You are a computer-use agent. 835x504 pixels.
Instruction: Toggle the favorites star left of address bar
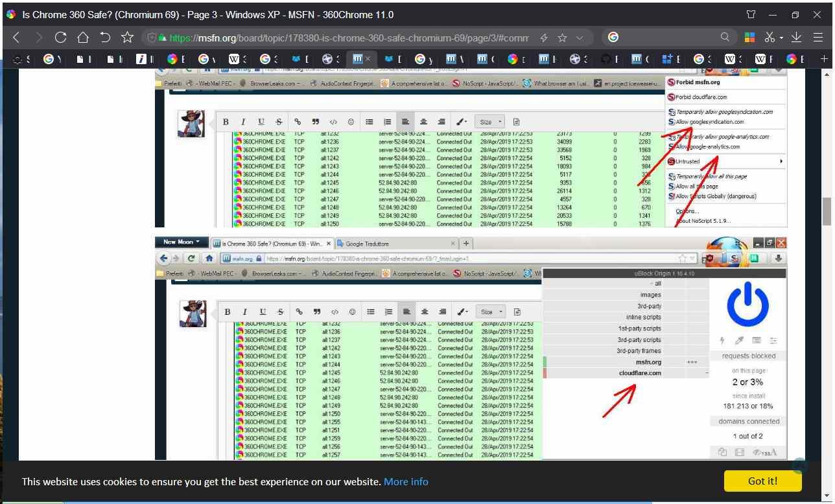tap(128, 38)
